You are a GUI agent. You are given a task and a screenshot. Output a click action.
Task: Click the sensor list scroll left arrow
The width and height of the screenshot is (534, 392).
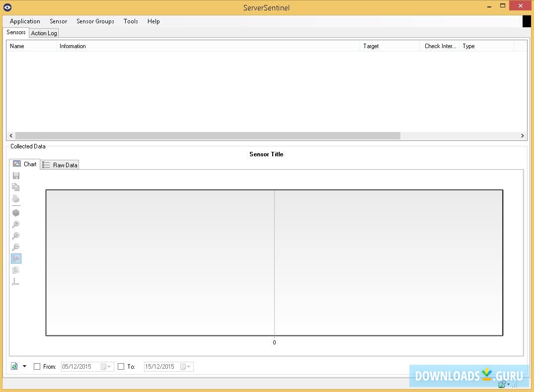11,136
